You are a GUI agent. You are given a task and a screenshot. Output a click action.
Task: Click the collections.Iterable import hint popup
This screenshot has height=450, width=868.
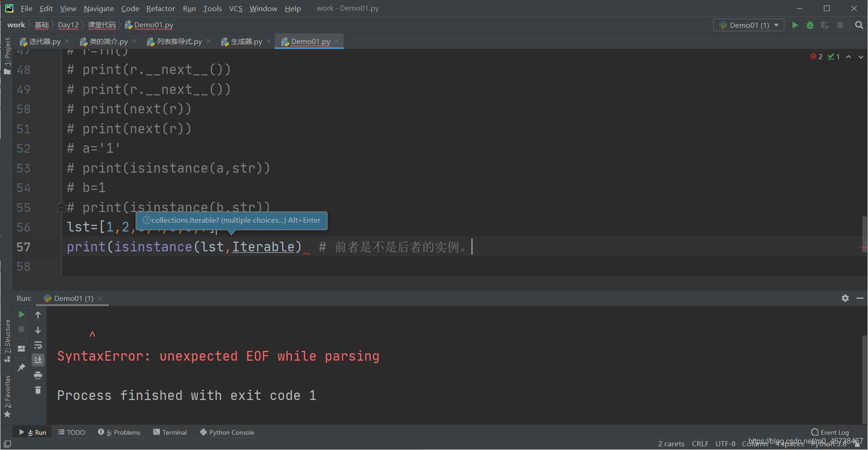coord(232,220)
